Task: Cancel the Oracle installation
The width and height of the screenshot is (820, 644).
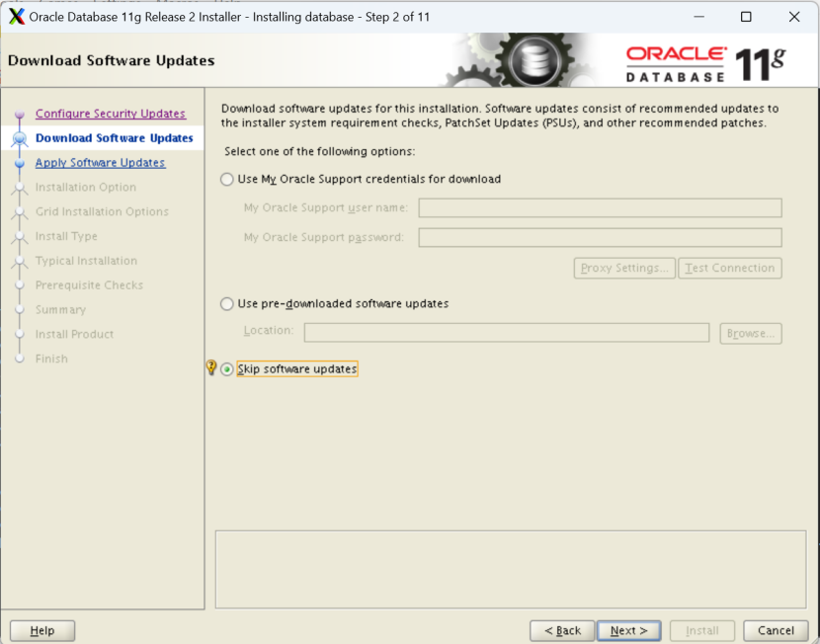Action: tap(776, 630)
